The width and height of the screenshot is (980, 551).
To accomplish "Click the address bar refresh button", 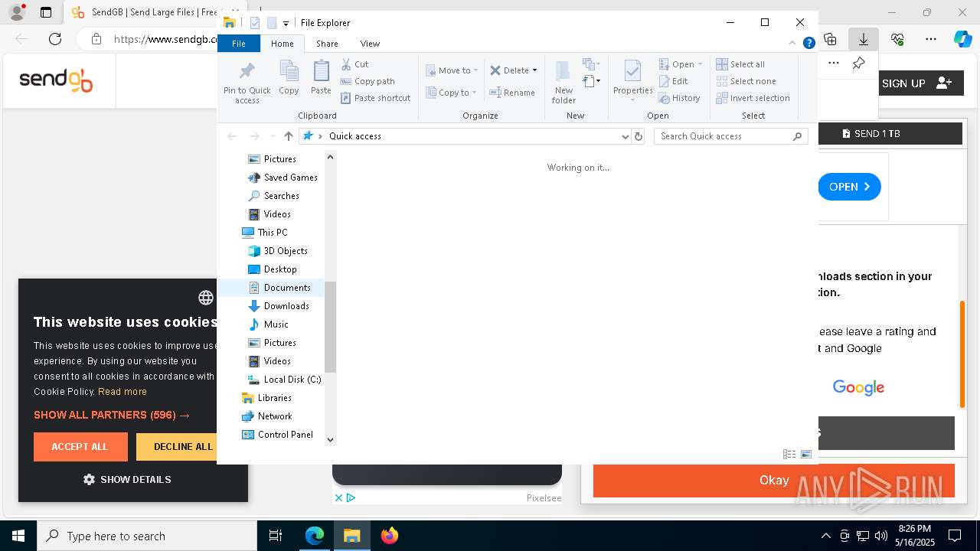I will [639, 136].
